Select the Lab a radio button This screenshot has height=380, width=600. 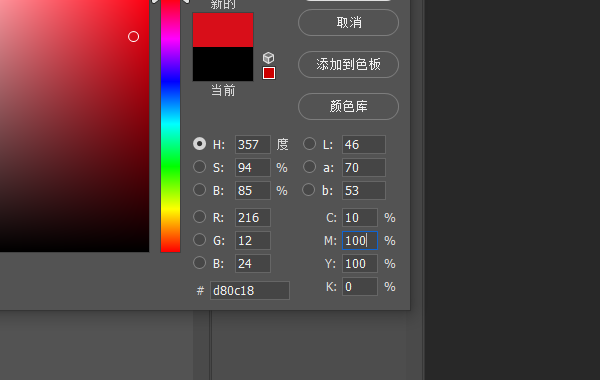(x=309, y=167)
